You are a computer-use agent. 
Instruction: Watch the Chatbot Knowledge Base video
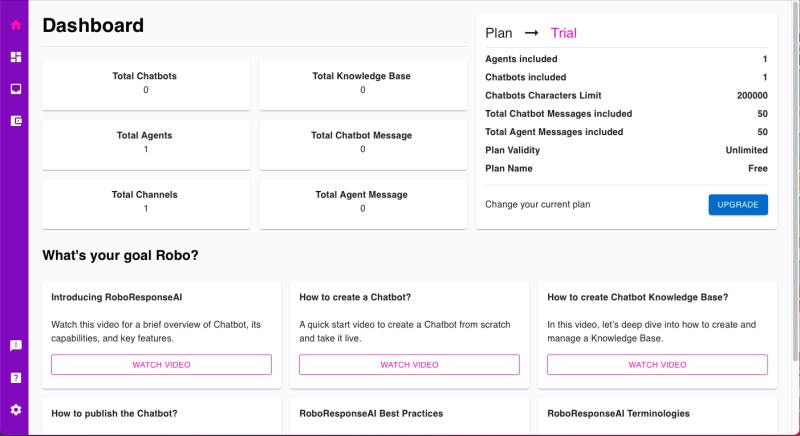click(x=657, y=365)
